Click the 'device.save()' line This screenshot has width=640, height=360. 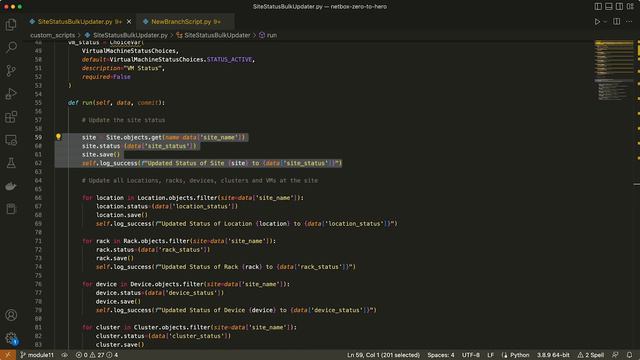[118, 301]
